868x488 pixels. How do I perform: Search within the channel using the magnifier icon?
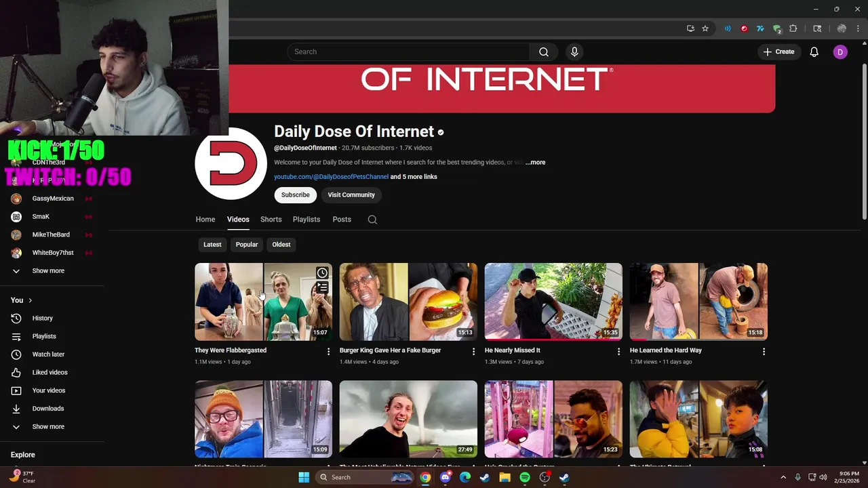(372, 220)
